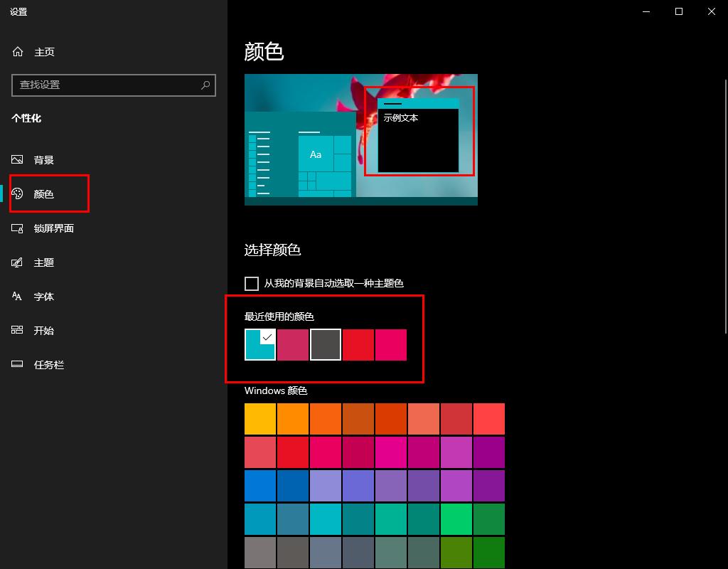
Task: Click the search magnifier icon
Action: tap(205, 85)
